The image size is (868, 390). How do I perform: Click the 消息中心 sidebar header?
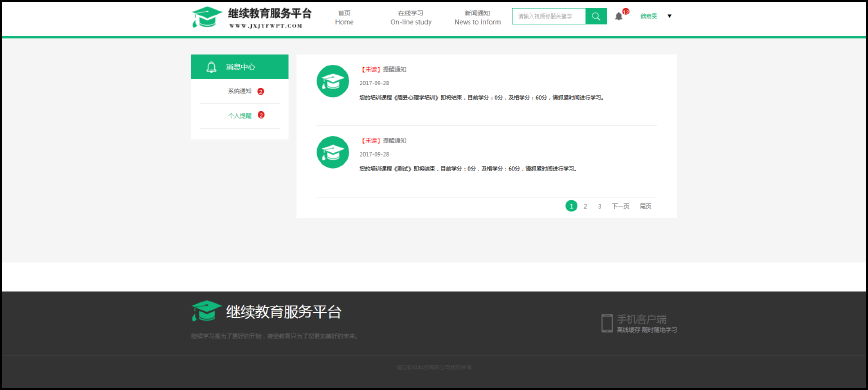coord(240,67)
